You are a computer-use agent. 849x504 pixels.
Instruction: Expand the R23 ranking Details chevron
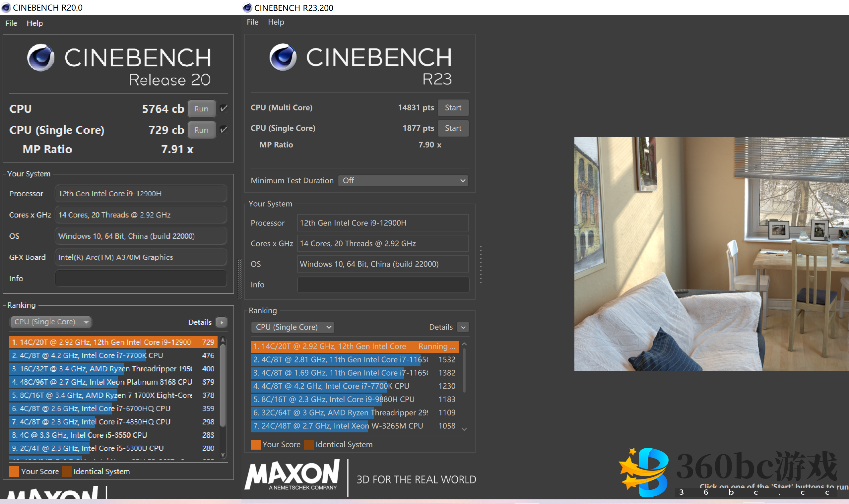(x=463, y=327)
